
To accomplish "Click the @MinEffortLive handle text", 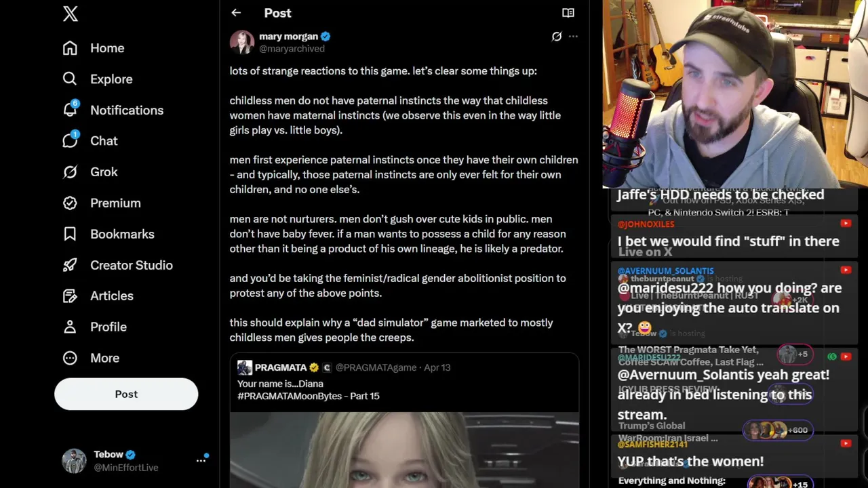I will coord(126,468).
